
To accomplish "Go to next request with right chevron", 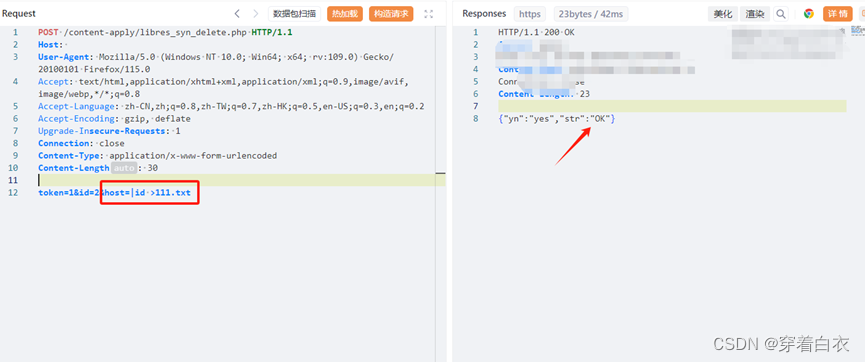I will point(255,14).
